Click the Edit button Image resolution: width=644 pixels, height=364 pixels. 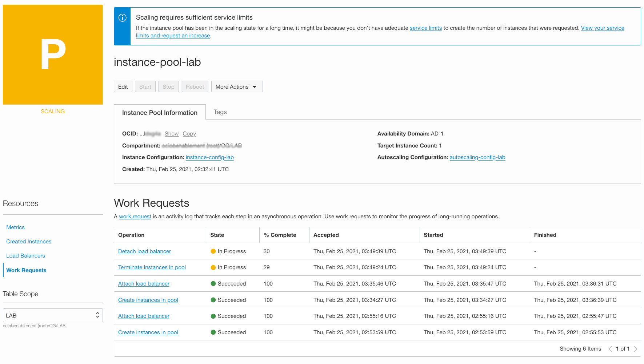(123, 87)
